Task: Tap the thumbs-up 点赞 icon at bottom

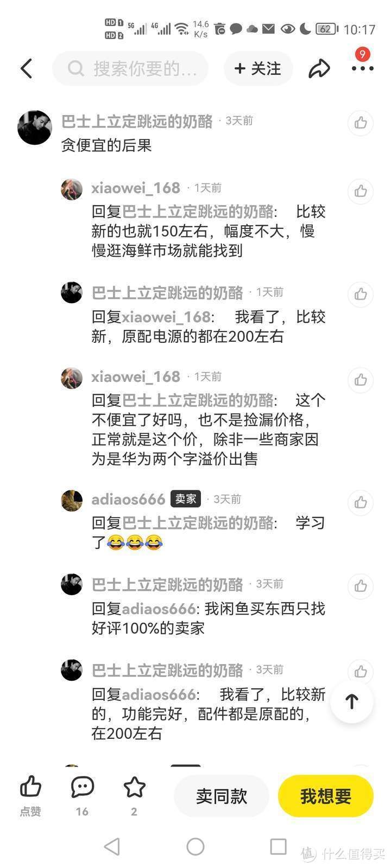Action: point(30,787)
